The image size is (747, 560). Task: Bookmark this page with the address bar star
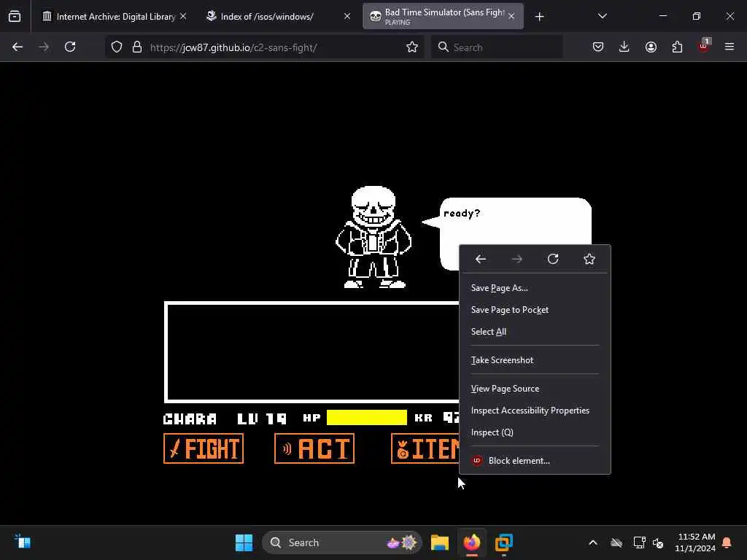412,47
